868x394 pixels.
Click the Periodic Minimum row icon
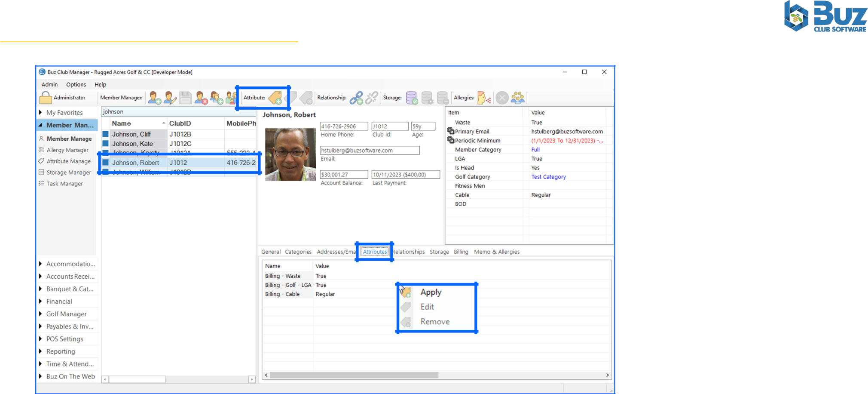pyautogui.click(x=451, y=140)
